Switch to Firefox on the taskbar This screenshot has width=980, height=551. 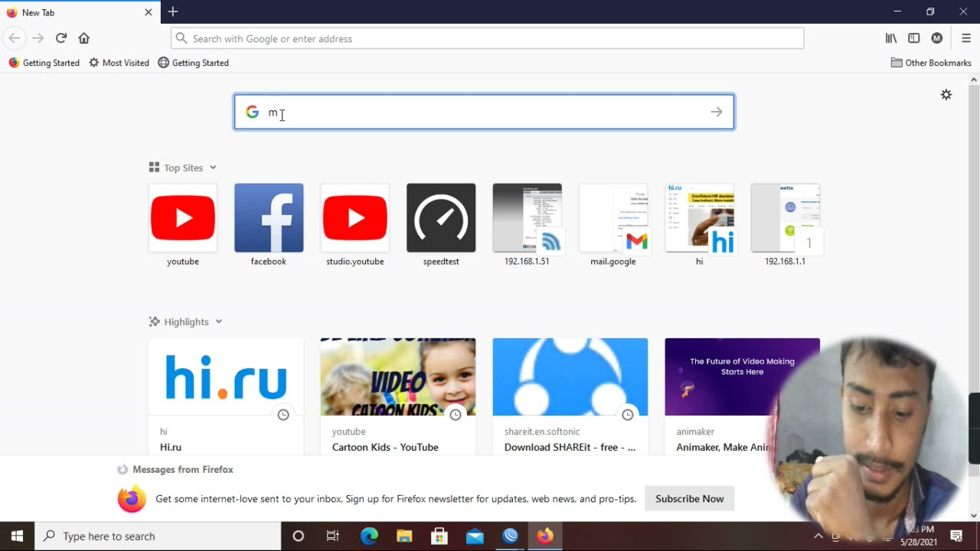545,536
